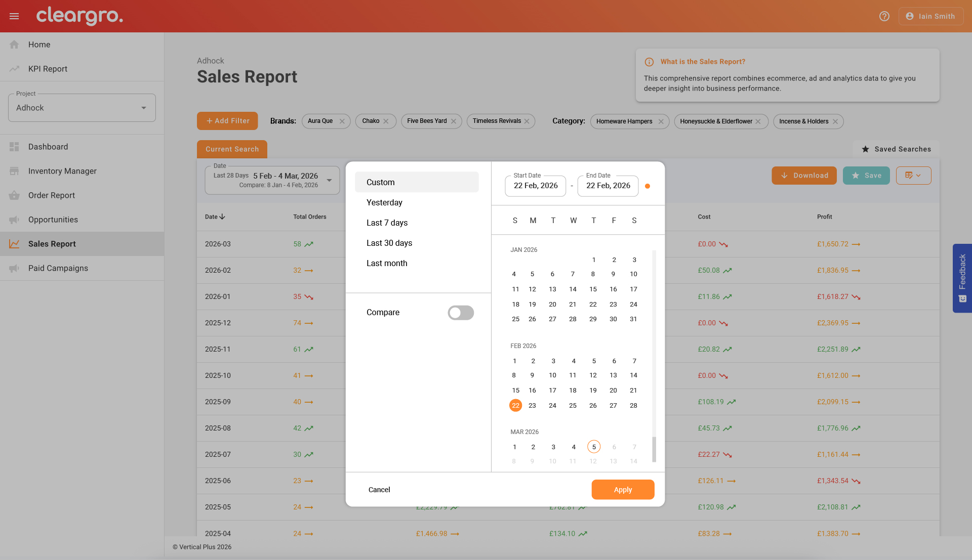The height and width of the screenshot is (560, 972).
Task: Expand the Date range selector arrow
Action: [330, 180]
